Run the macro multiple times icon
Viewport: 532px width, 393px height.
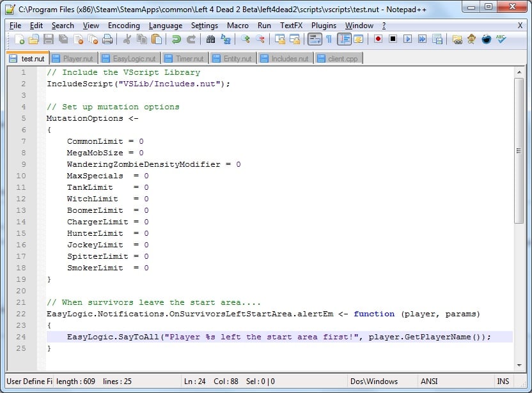pyautogui.click(x=422, y=39)
